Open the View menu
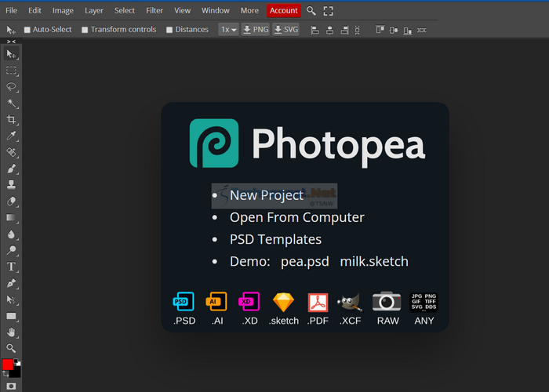The width and height of the screenshot is (549, 392). pyautogui.click(x=183, y=10)
